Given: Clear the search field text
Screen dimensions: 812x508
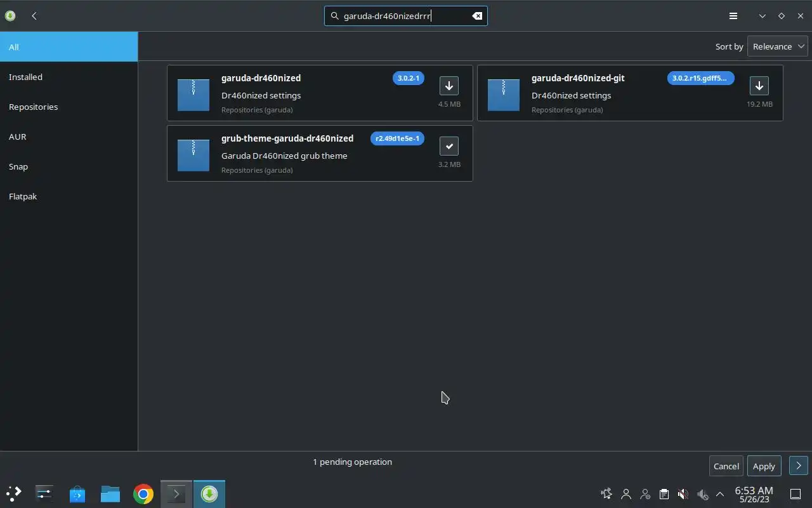Looking at the screenshot, I should click(x=477, y=16).
